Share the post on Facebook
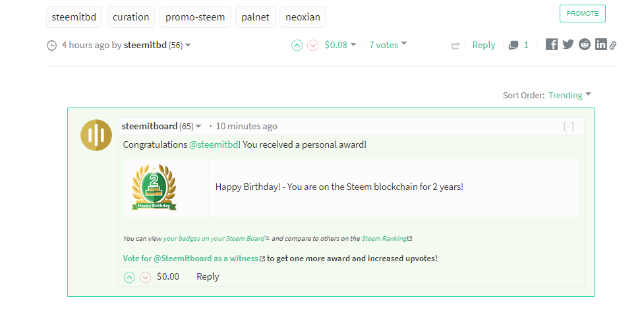The width and height of the screenshot is (644, 310). pos(552,45)
